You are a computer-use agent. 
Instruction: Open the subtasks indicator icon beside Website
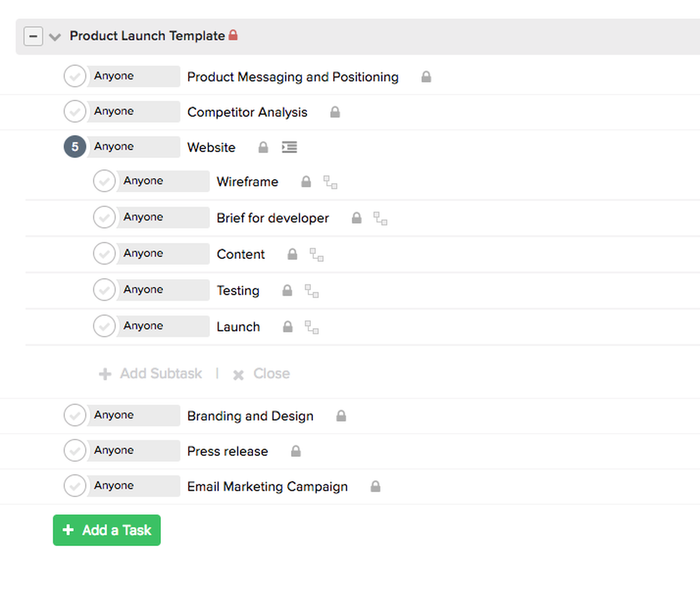click(x=290, y=147)
